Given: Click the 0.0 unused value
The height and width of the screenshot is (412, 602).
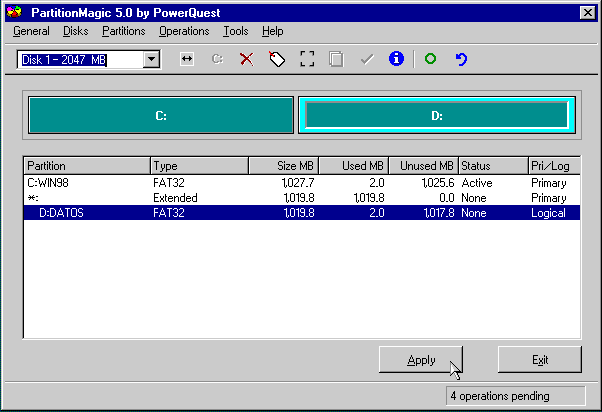Looking at the screenshot, I should point(447,198).
